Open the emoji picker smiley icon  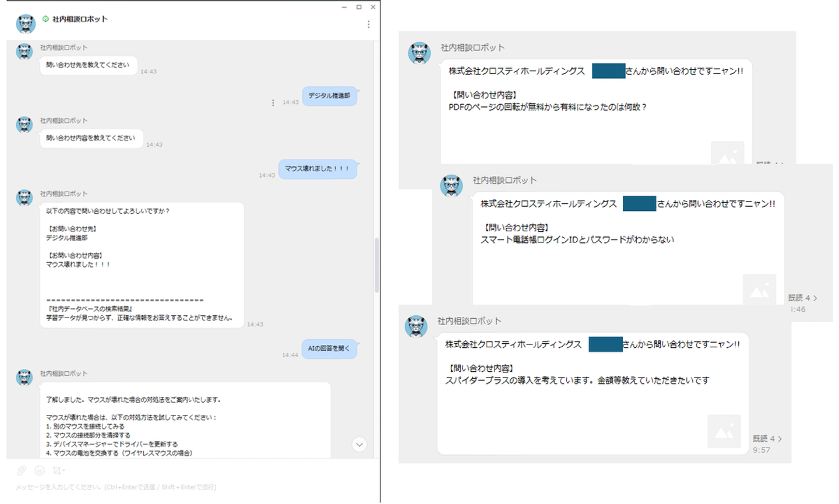pos(40,470)
